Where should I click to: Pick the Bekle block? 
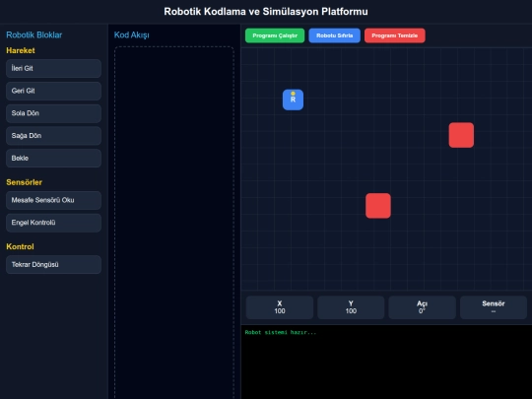click(x=53, y=158)
